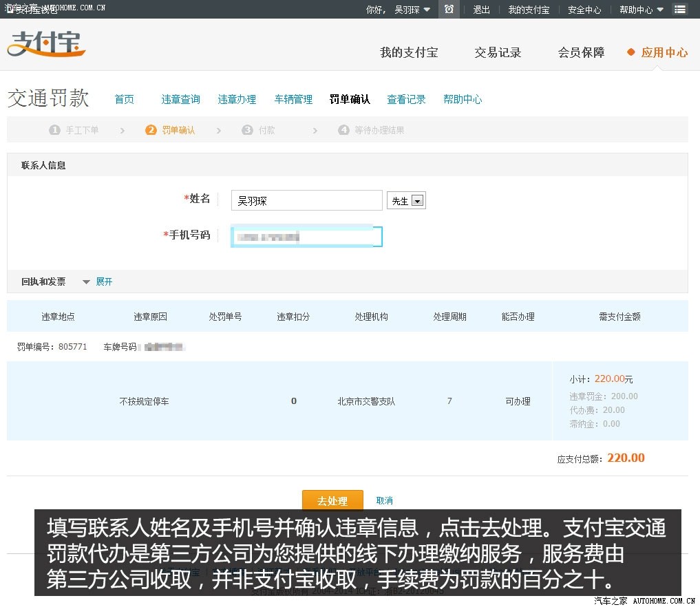Click the Alipay logo
This screenshot has width=700, height=607.
point(46,44)
